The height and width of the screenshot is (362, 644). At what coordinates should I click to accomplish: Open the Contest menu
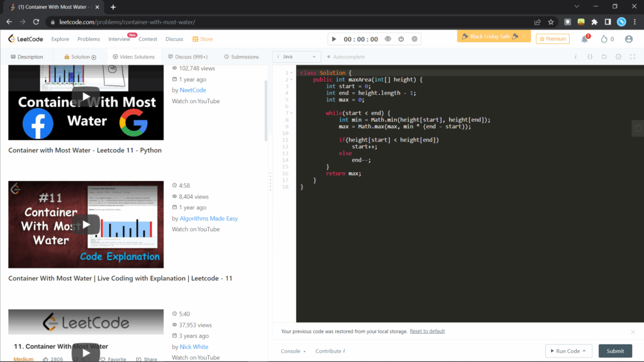148,39
